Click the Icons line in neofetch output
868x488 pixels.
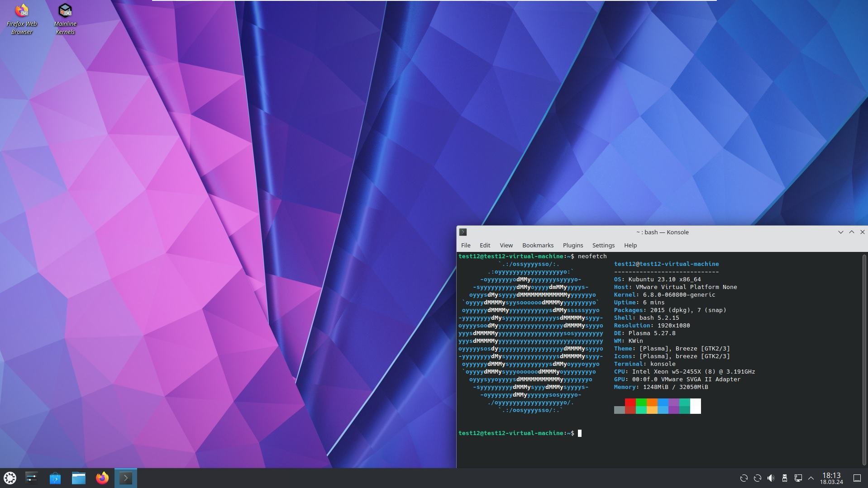point(672,356)
